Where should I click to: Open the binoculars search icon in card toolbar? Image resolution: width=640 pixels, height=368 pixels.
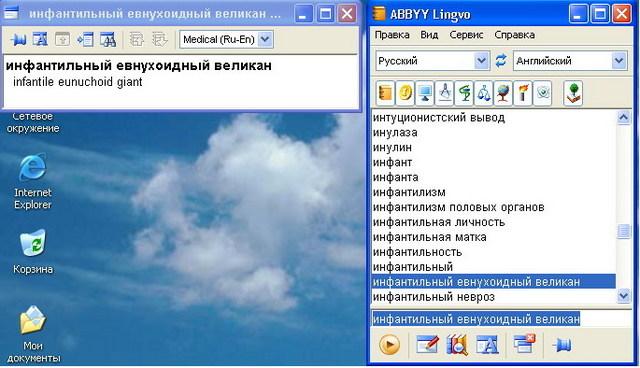(x=108, y=40)
